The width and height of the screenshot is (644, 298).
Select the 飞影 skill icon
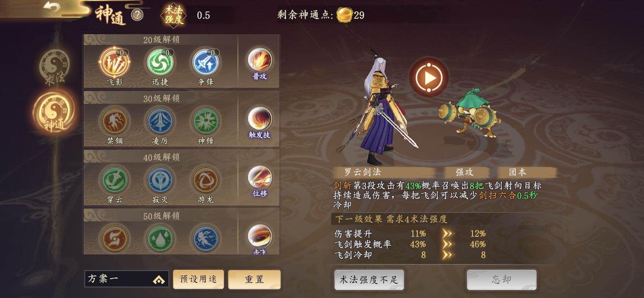114,62
